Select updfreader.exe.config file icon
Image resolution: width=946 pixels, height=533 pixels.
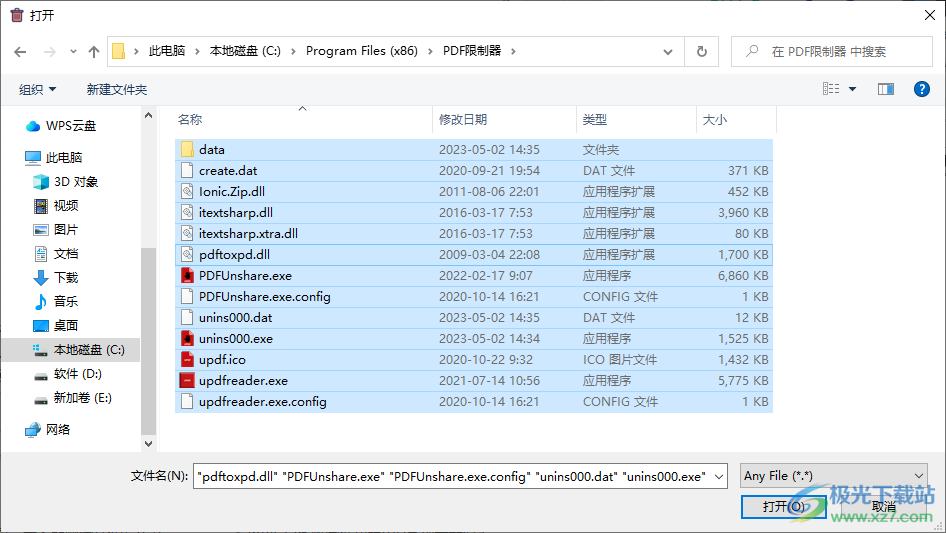pyautogui.click(x=188, y=401)
